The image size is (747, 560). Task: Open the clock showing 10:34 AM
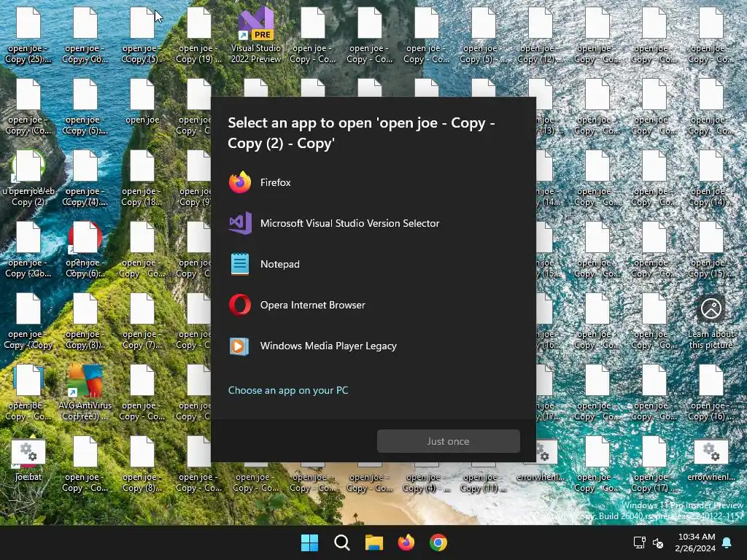pos(695,542)
